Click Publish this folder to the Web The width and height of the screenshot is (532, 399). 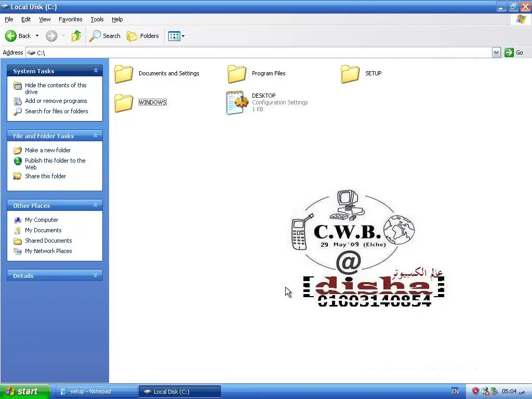pyautogui.click(x=55, y=164)
